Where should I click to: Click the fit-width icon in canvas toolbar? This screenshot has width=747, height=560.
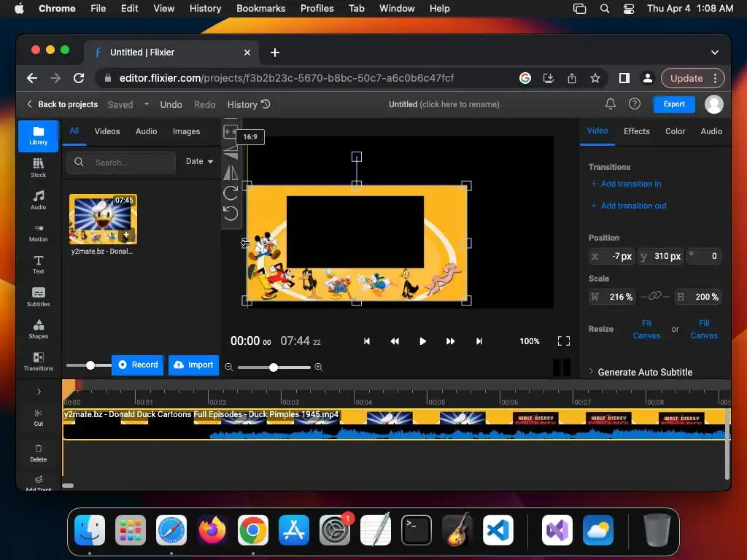[x=230, y=131]
